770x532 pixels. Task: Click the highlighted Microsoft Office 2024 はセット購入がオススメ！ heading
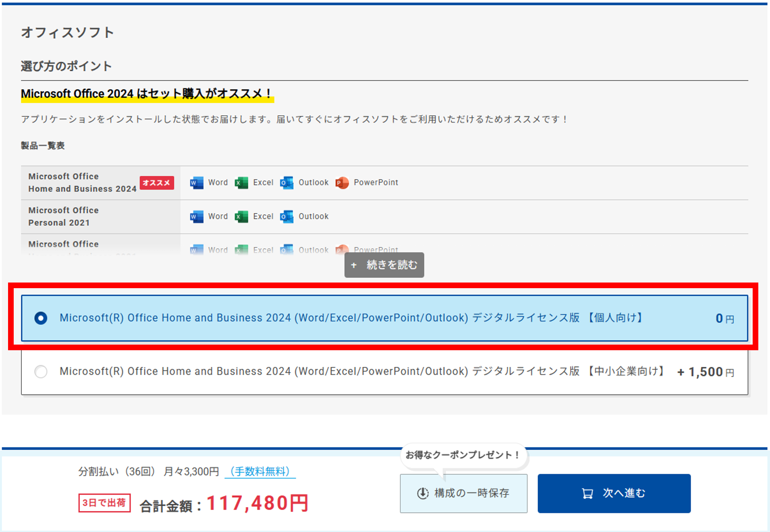[147, 94]
